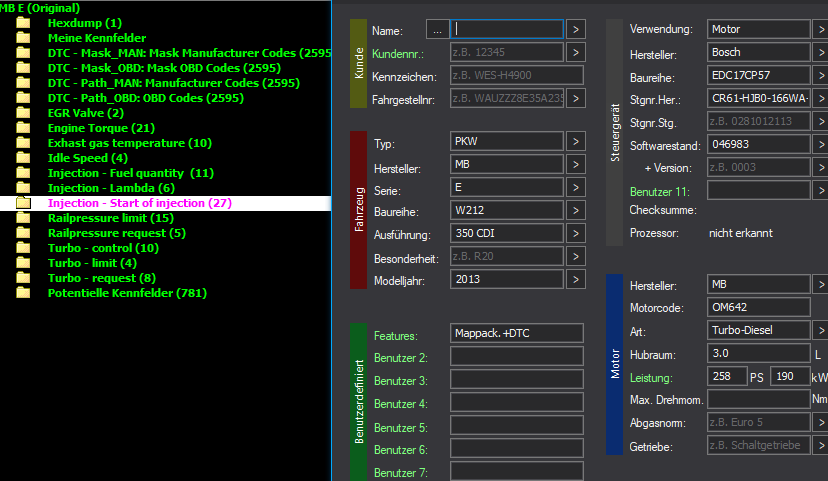Screen dimensions: 828x481
Task: Select Injection - Lambda (6) tree entry
Action: (111, 188)
